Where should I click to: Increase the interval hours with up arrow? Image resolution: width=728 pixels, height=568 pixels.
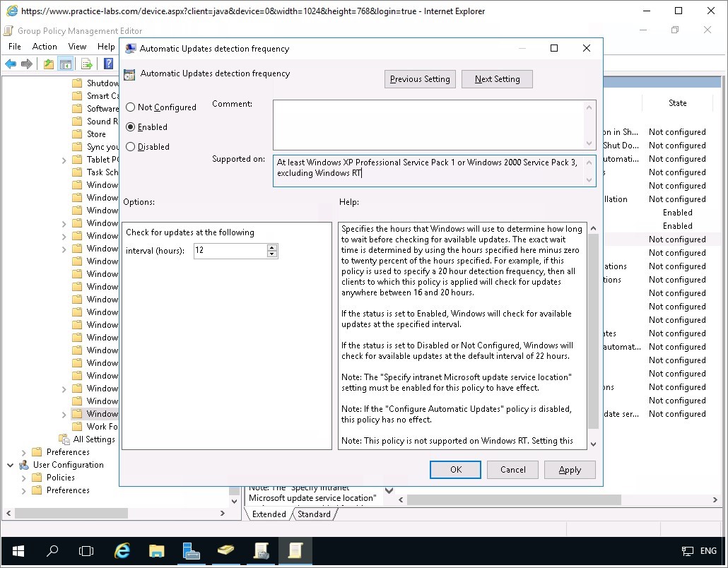[x=272, y=247]
